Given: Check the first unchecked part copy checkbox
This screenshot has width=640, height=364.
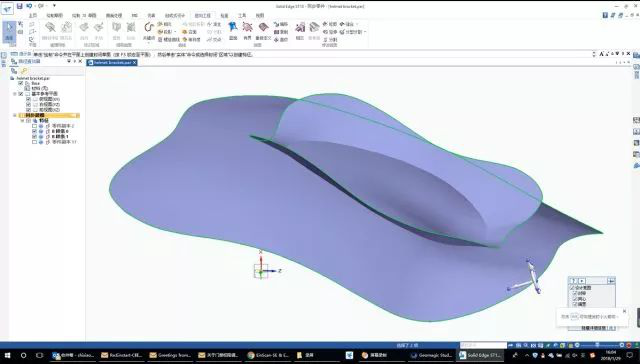Looking at the screenshot, I should (x=34, y=126).
